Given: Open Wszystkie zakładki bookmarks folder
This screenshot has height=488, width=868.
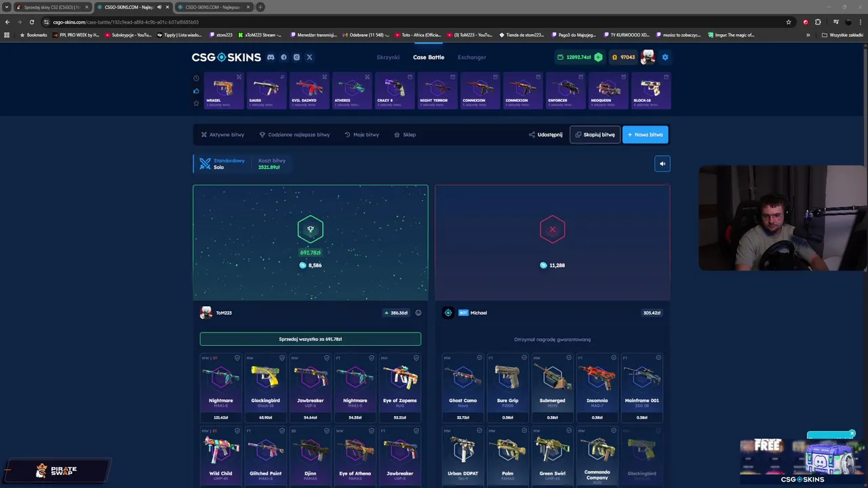Looking at the screenshot, I should [x=843, y=35].
